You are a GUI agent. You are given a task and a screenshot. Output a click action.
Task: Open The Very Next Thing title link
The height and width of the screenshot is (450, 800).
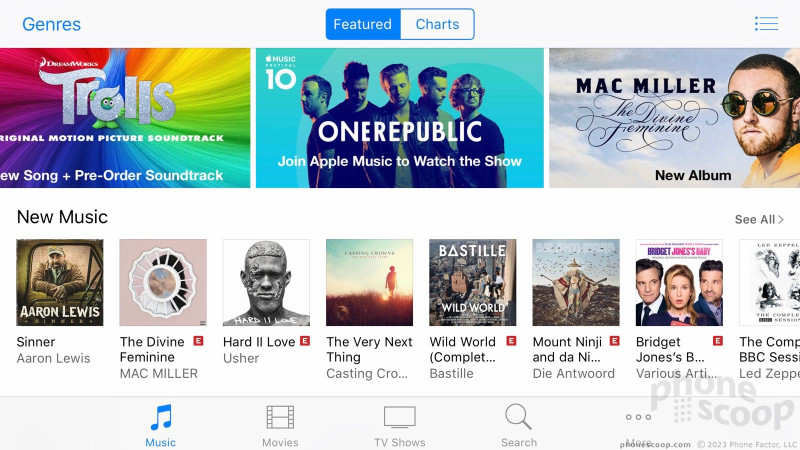[x=369, y=349]
